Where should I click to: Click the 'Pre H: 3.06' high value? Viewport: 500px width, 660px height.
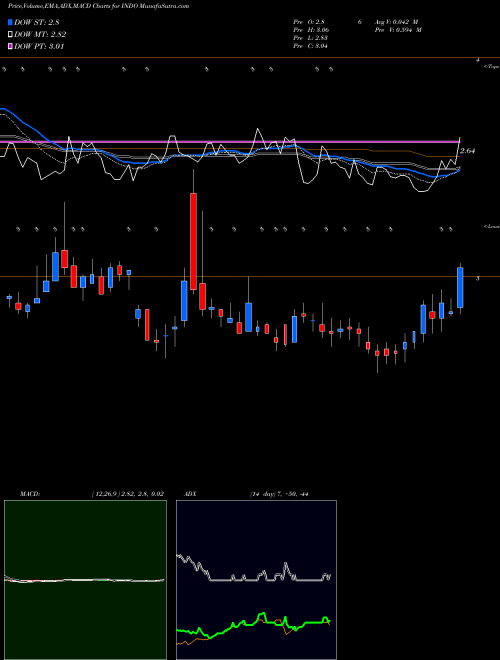311,30
